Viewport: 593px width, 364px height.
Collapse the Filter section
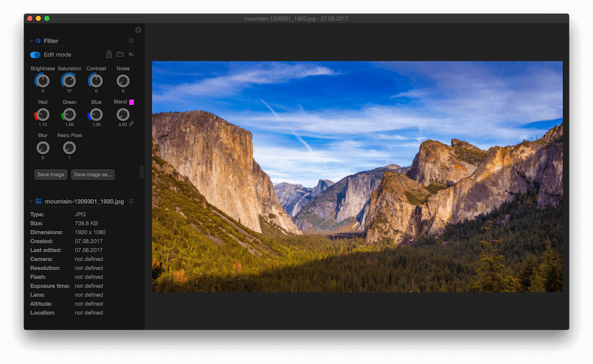(x=30, y=41)
